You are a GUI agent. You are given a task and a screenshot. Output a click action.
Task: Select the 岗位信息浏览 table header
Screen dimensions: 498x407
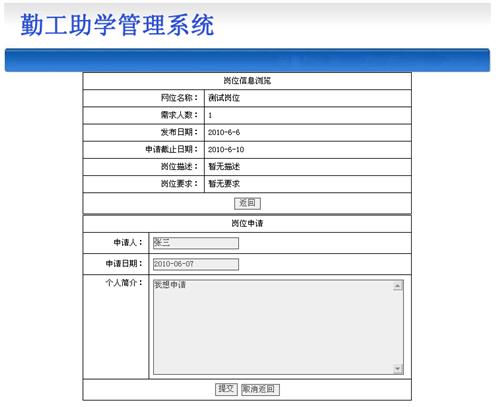247,81
